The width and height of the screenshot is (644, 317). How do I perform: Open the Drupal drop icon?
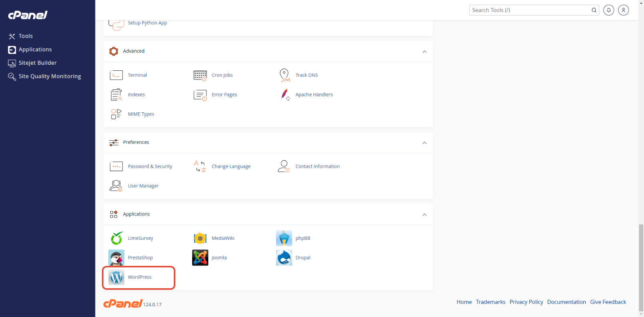point(284,258)
